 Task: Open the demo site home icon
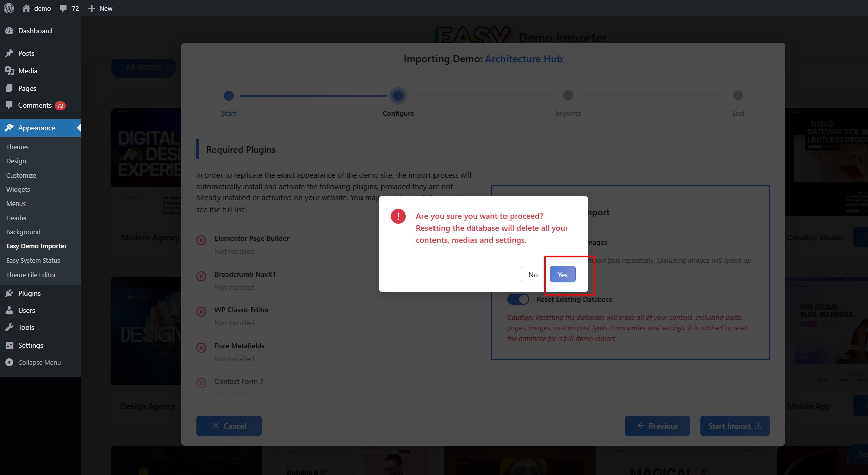point(26,8)
